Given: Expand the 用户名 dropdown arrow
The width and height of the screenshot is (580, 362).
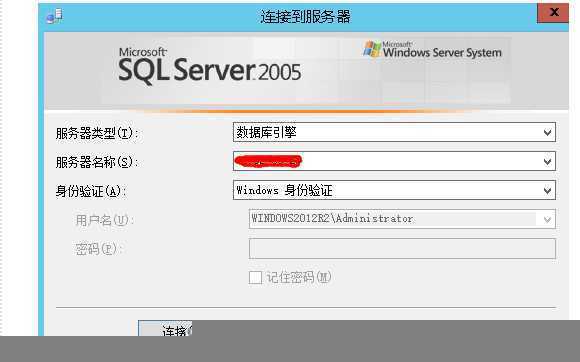Looking at the screenshot, I should [x=547, y=220].
